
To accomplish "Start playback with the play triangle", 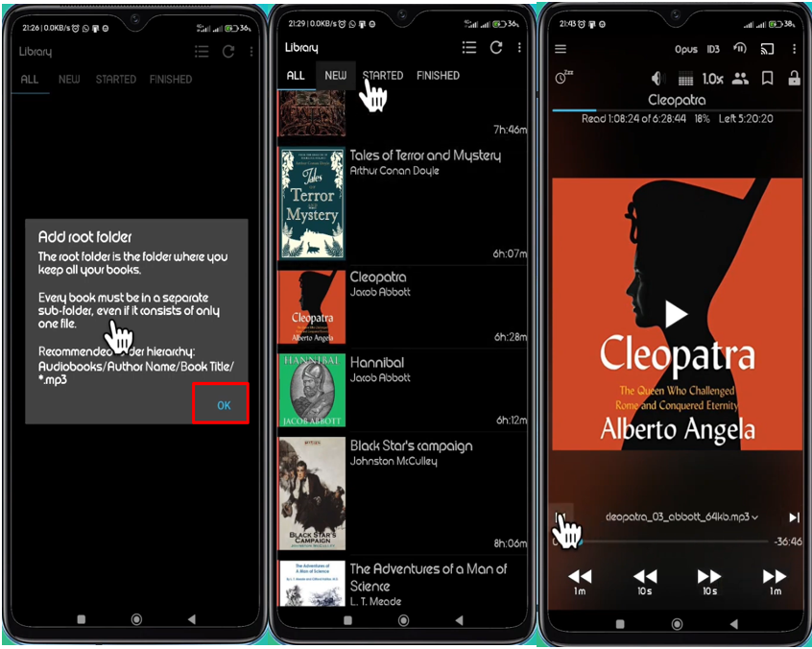I will tap(676, 314).
